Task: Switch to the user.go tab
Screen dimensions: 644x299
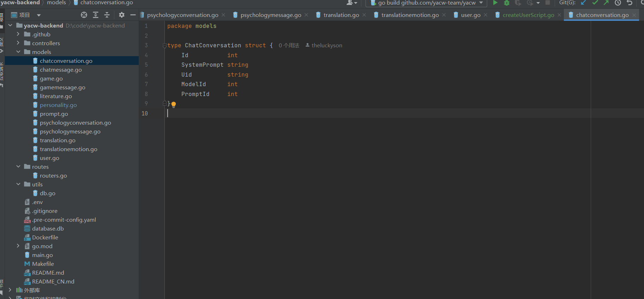Action: click(x=470, y=15)
